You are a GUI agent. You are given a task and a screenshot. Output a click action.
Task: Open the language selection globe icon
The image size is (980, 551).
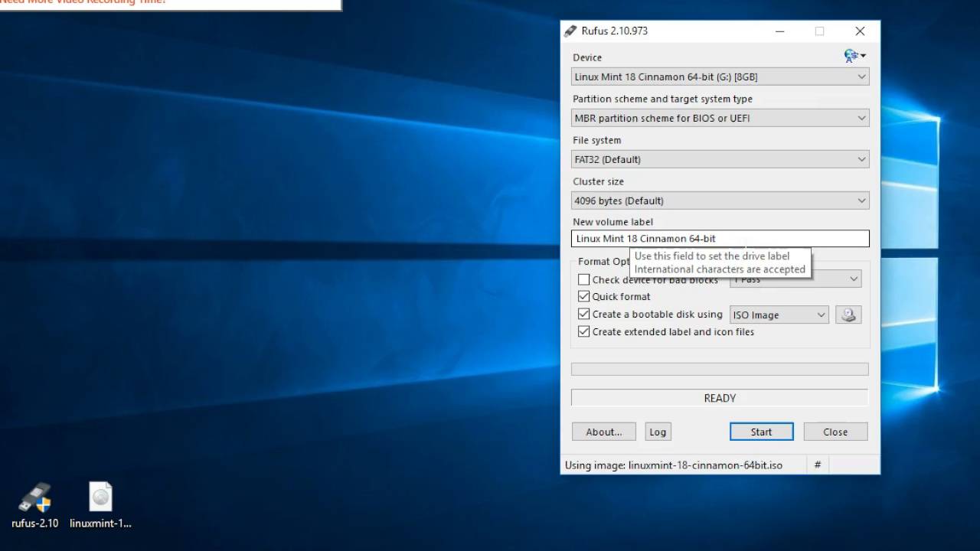854,56
